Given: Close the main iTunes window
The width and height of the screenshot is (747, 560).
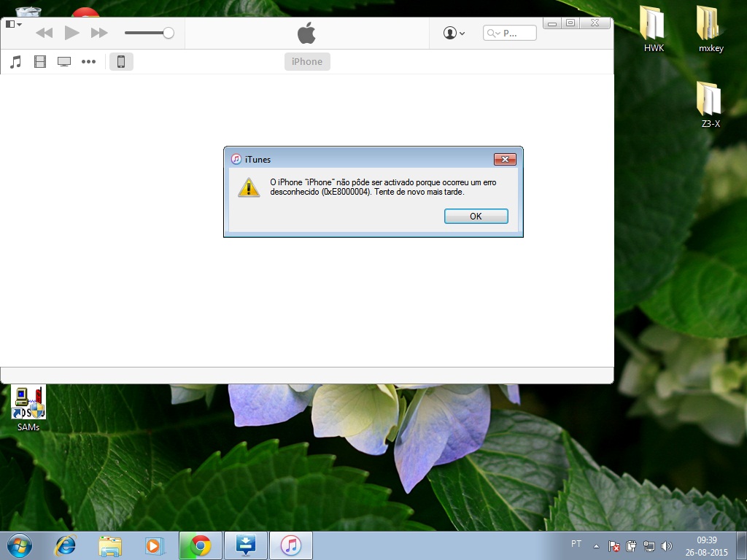Looking at the screenshot, I should point(595,23).
